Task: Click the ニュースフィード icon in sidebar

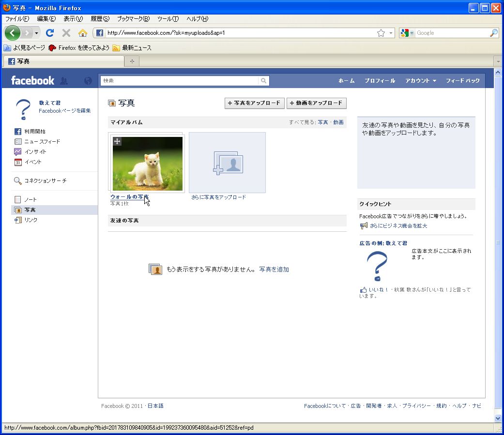Action: [18, 142]
